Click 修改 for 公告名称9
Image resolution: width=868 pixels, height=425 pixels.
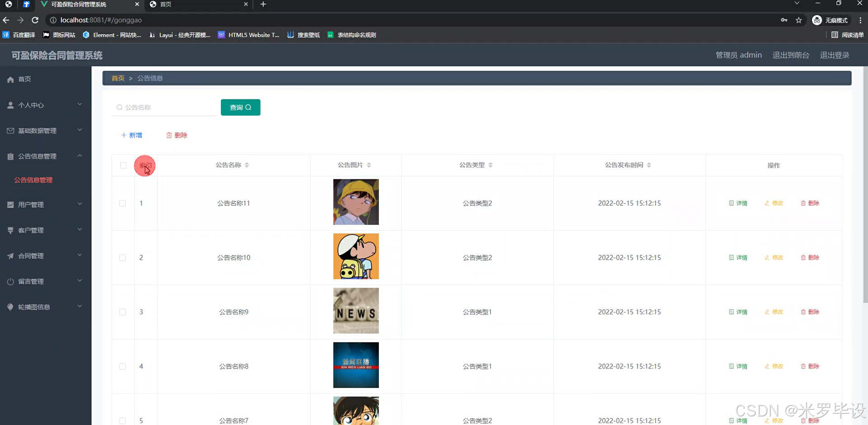(x=774, y=312)
